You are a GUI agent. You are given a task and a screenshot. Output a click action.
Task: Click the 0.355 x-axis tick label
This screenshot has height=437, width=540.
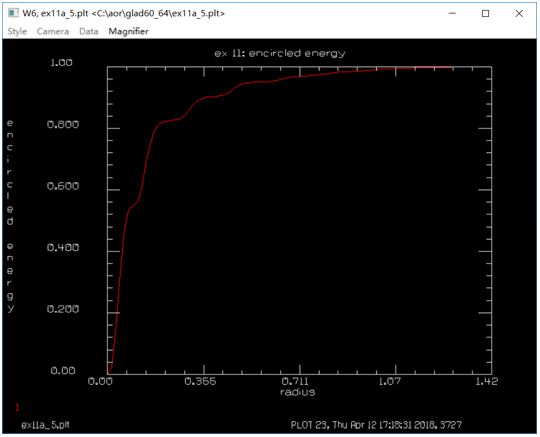(x=200, y=381)
